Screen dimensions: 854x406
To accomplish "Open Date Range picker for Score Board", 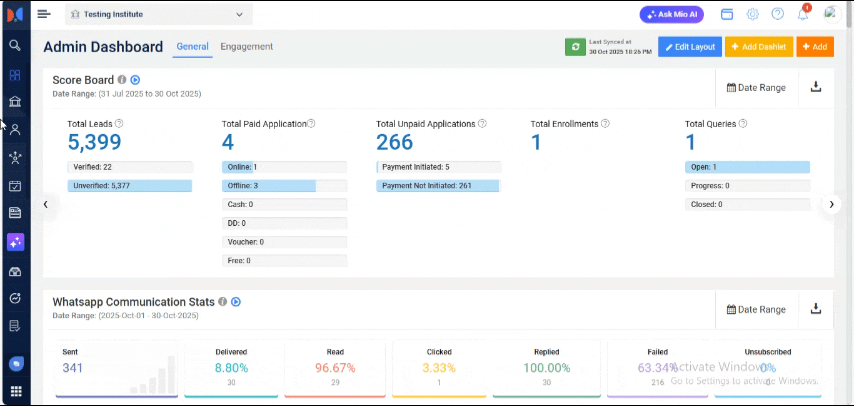I will (756, 87).
